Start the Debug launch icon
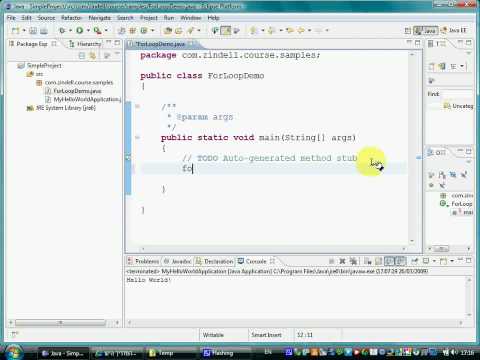The image size is (480, 360). click(62, 30)
